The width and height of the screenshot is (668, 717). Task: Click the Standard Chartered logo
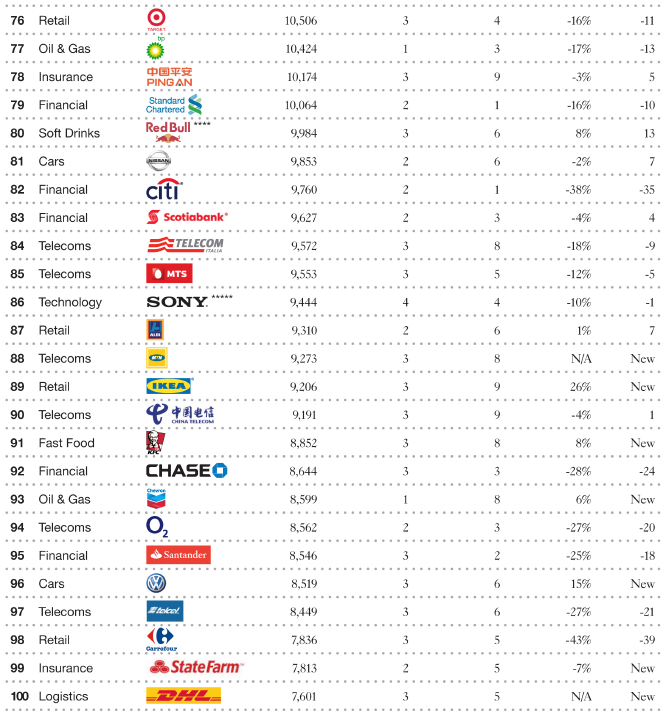tap(174, 105)
